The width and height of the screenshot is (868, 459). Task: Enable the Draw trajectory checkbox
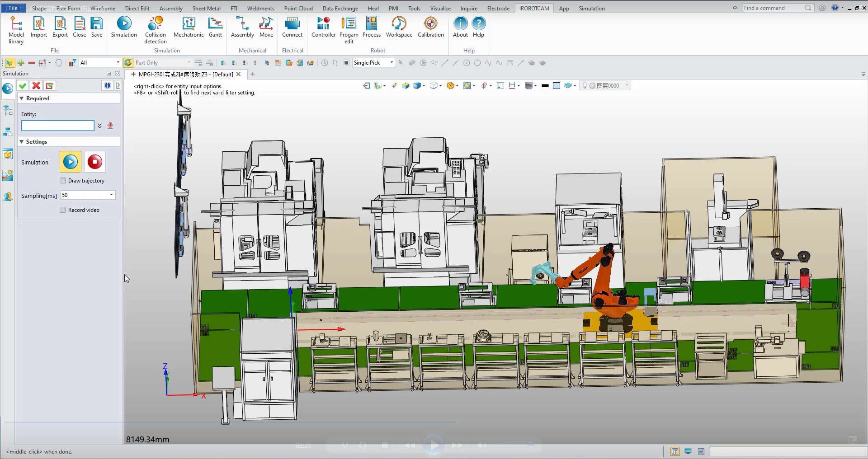[63, 181]
